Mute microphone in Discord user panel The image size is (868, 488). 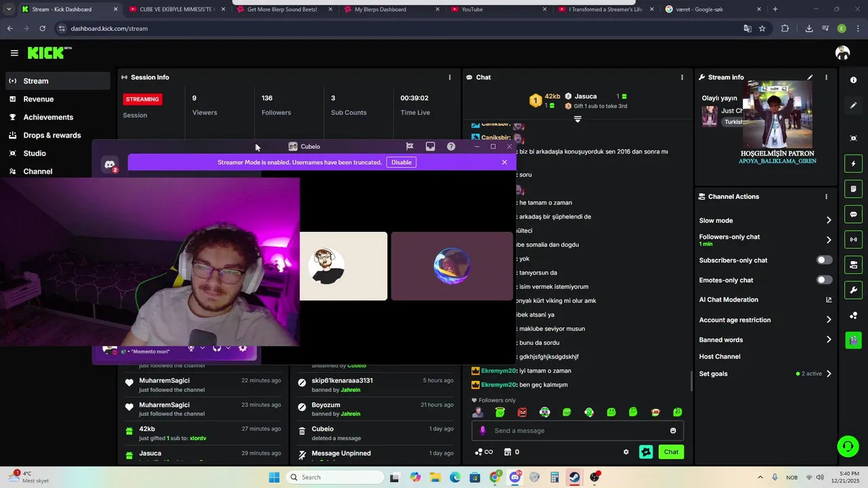tap(191, 348)
